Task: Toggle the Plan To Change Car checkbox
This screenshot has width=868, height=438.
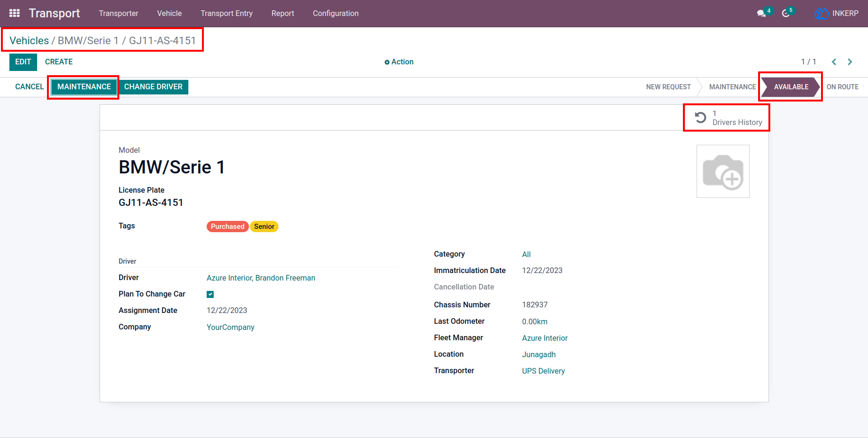Action: [x=210, y=294]
